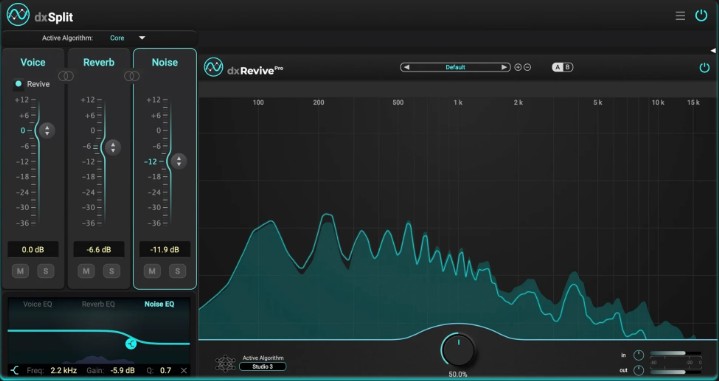This screenshot has width=719, height=381.
Task: Select the Noise channel header
Action: pyautogui.click(x=165, y=62)
